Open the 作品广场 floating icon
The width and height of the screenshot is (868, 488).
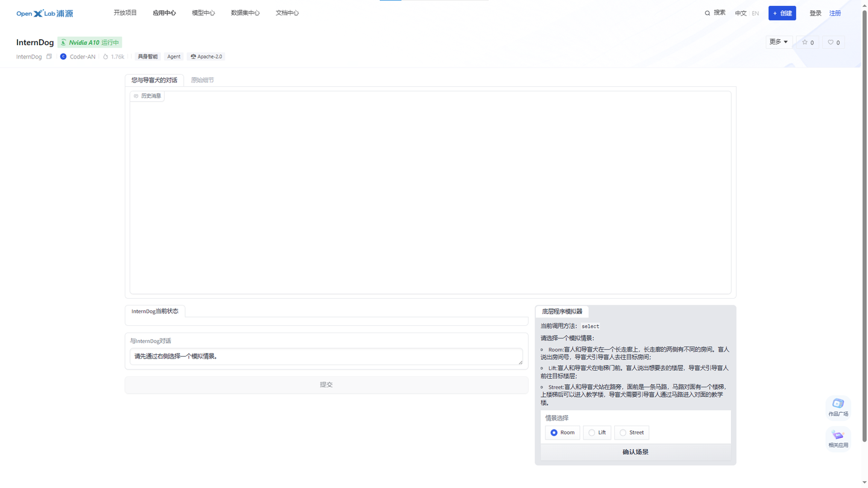pyautogui.click(x=838, y=407)
